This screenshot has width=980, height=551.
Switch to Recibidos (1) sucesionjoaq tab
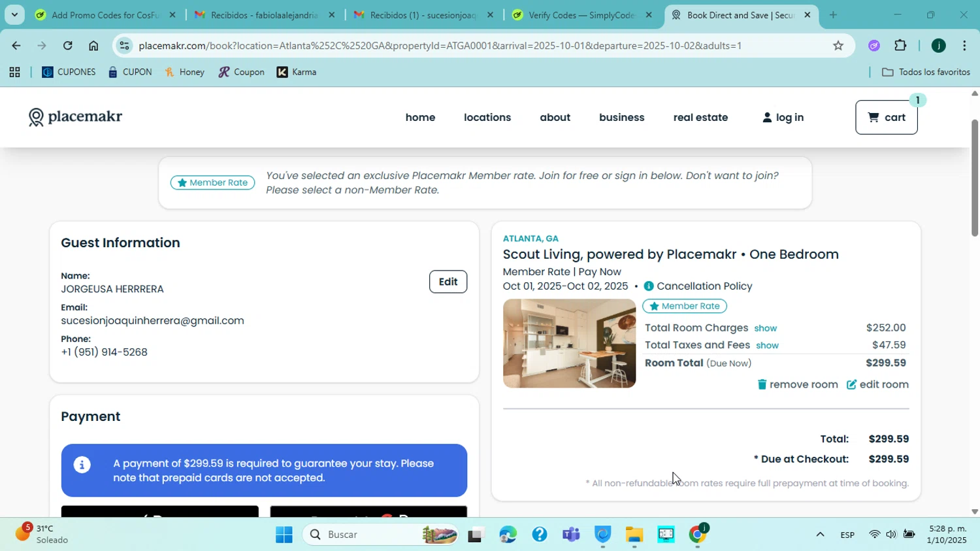[x=423, y=14]
